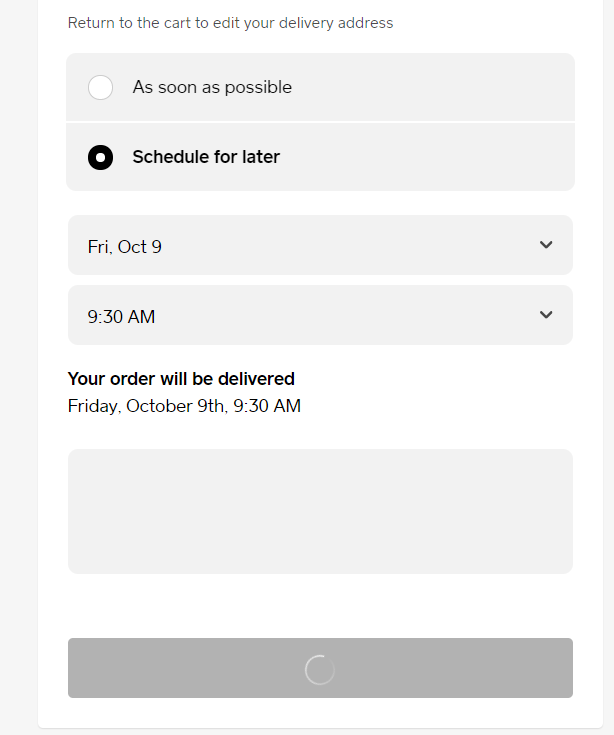Click the "Return to the cart" address note

point(230,23)
